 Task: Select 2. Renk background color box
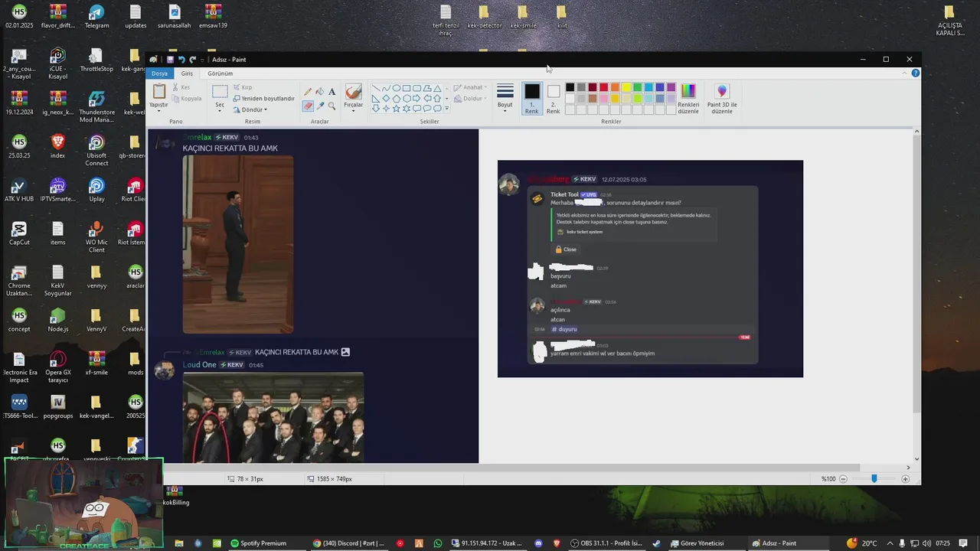553,98
